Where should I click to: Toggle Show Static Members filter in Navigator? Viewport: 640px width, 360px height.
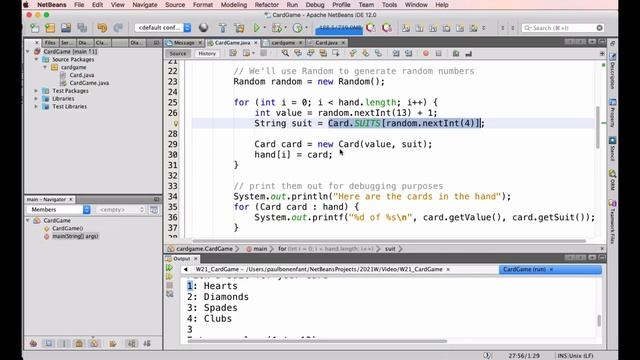(64, 344)
